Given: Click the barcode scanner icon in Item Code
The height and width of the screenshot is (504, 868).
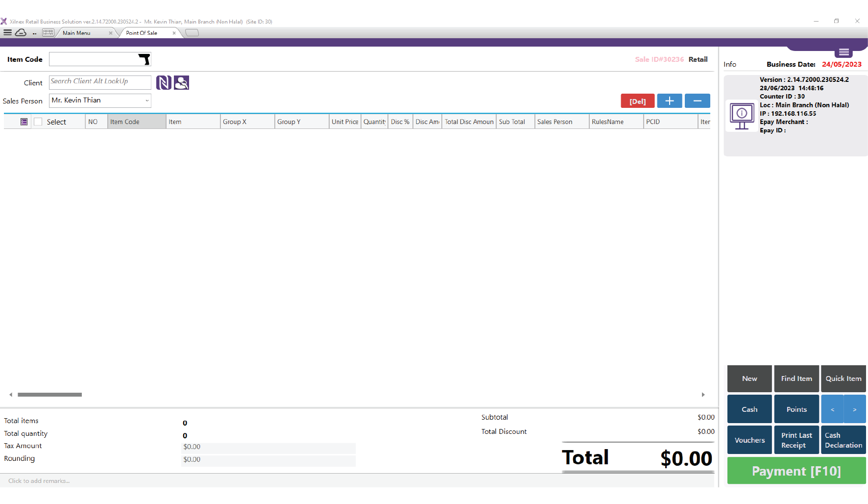Looking at the screenshot, I should coord(144,59).
